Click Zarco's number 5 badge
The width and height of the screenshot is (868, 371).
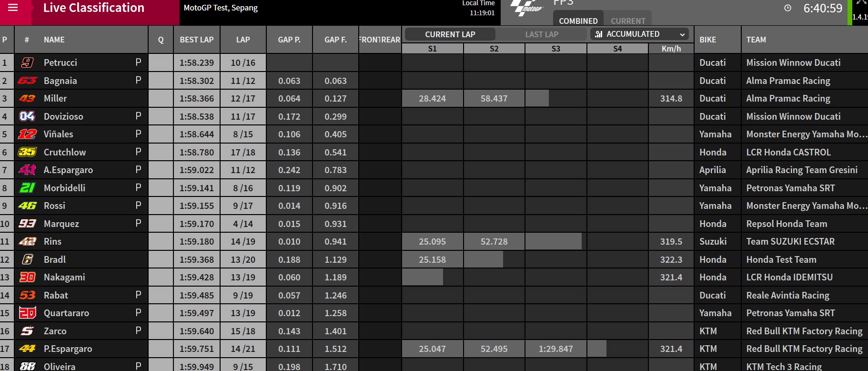(27, 331)
